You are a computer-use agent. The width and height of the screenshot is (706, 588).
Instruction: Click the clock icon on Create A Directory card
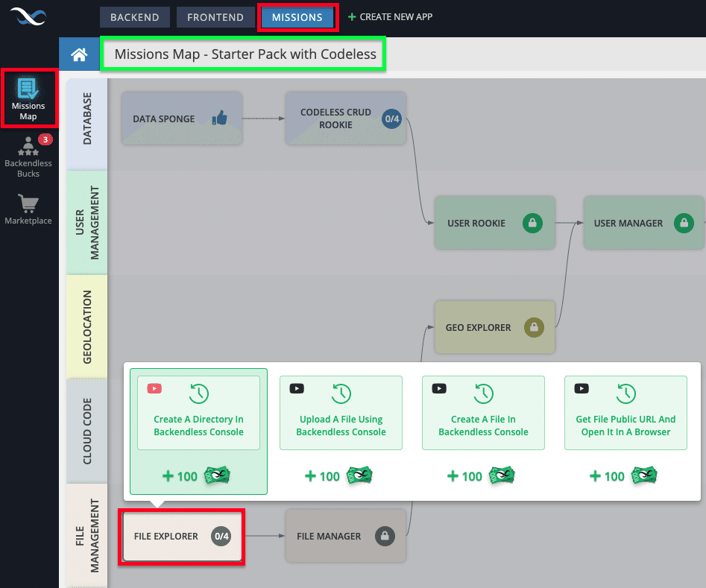coord(198,393)
